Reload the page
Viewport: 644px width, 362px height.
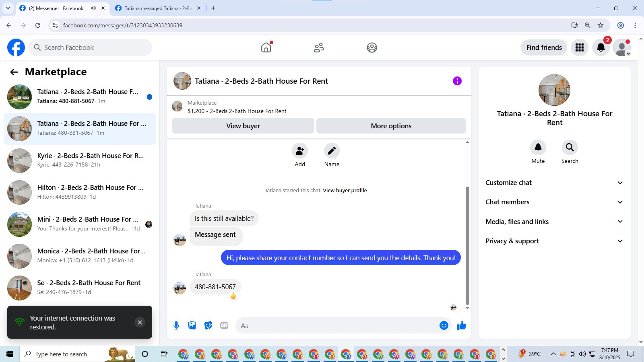(x=38, y=25)
